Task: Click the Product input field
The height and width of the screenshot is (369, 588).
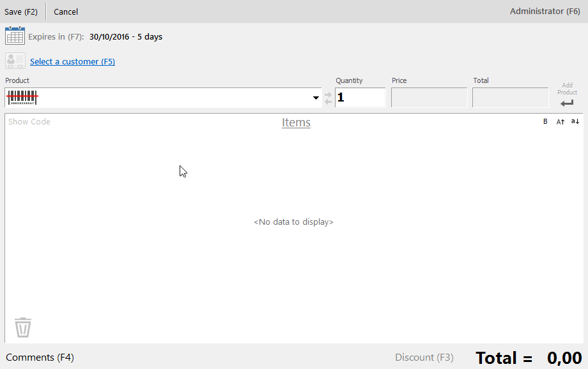Action: coord(163,98)
